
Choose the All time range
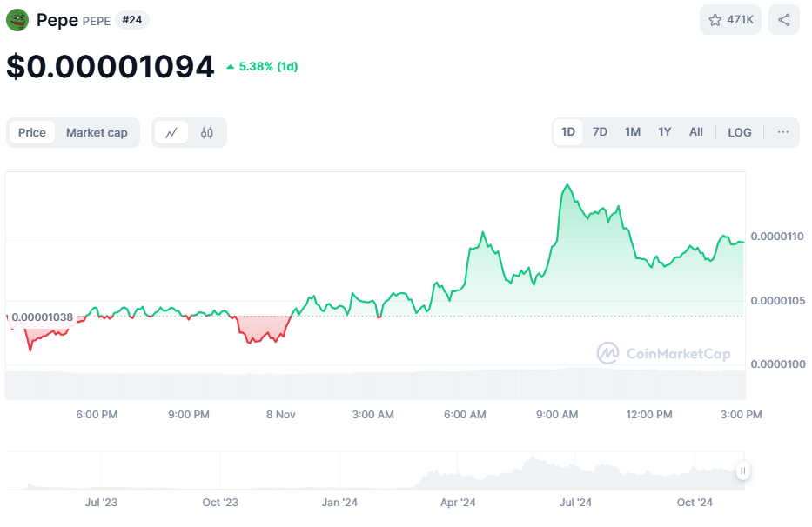pos(696,132)
